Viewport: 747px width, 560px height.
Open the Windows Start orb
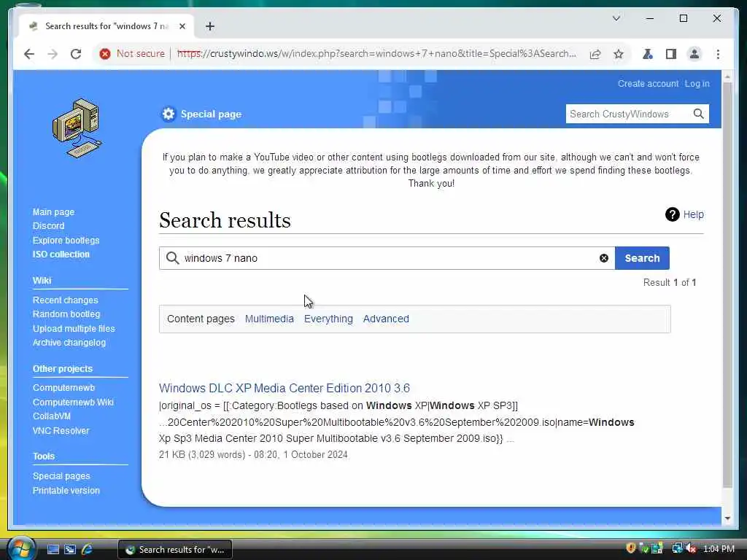(20, 548)
